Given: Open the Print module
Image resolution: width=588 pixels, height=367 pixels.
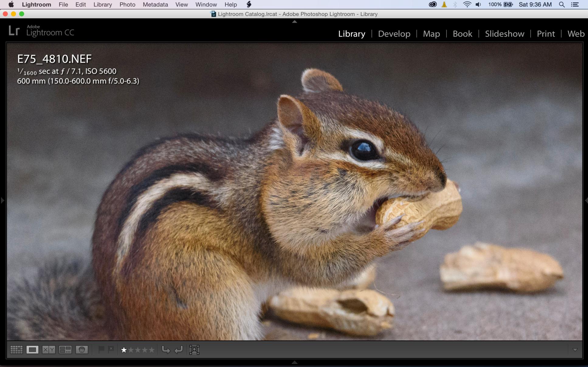Looking at the screenshot, I should (x=545, y=34).
